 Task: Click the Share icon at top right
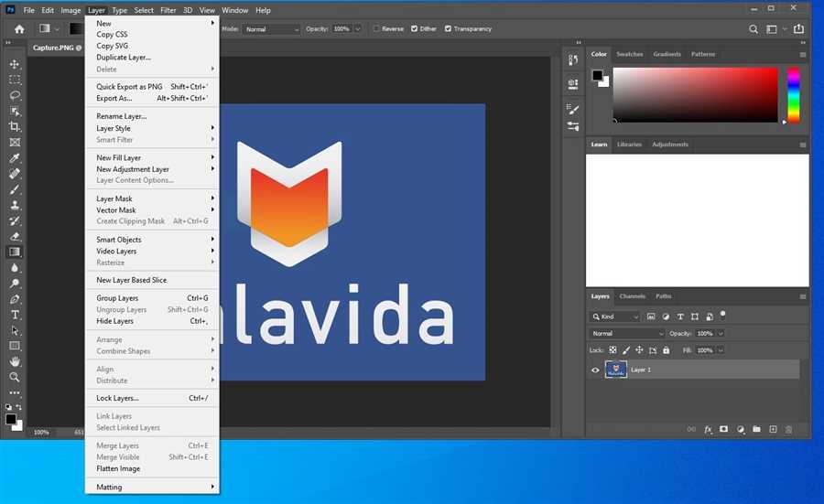(798, 29)
